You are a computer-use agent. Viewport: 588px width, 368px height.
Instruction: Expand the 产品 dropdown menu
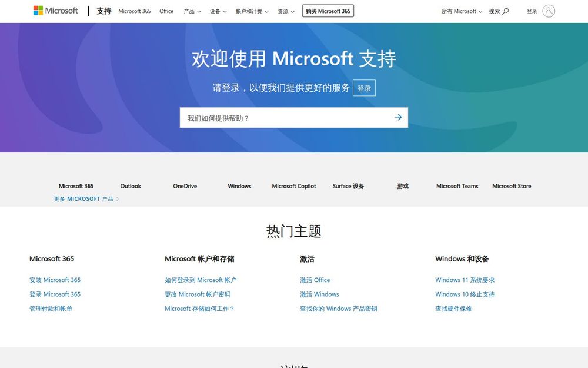click(192, 11)
